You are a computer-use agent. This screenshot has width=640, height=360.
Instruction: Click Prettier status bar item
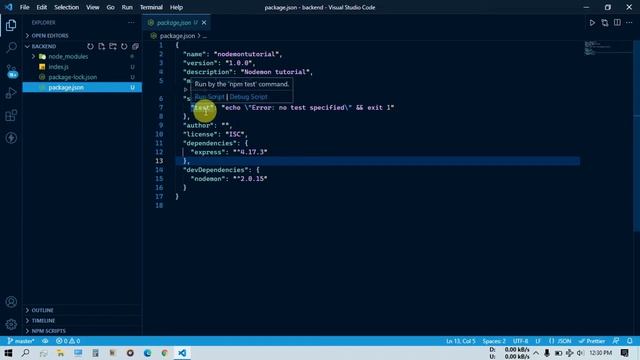pyautogui.click(x=592, y=341)
